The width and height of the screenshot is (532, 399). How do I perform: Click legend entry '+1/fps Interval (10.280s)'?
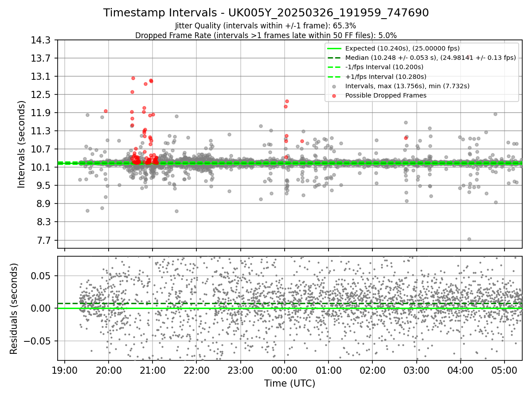(385, 76)
